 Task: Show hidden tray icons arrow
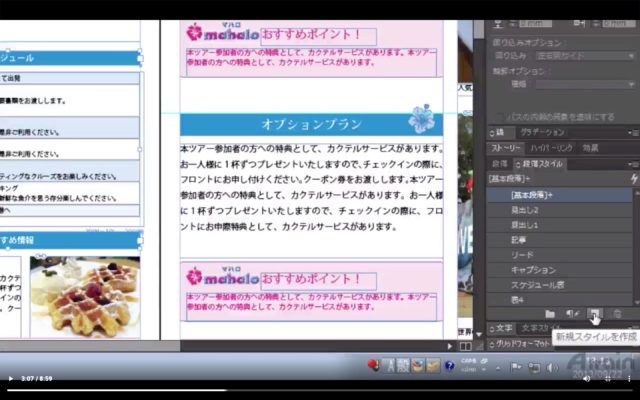coord(498,368)
